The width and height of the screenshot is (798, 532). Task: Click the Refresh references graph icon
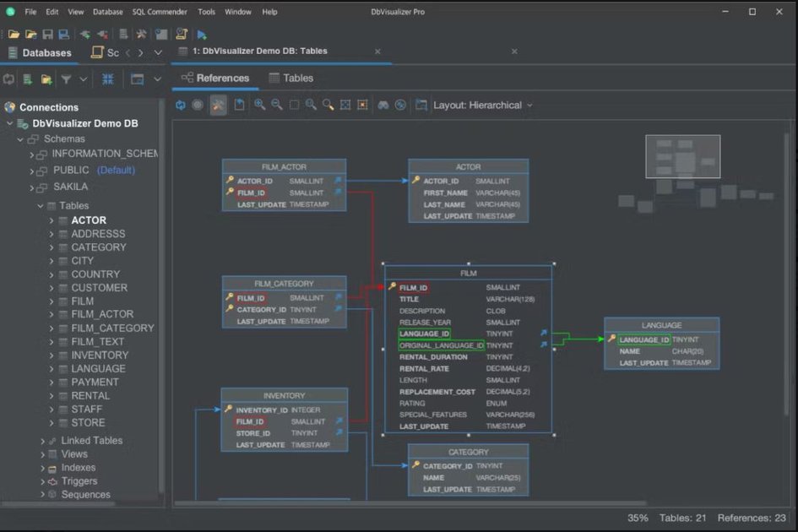pos(180,105)
